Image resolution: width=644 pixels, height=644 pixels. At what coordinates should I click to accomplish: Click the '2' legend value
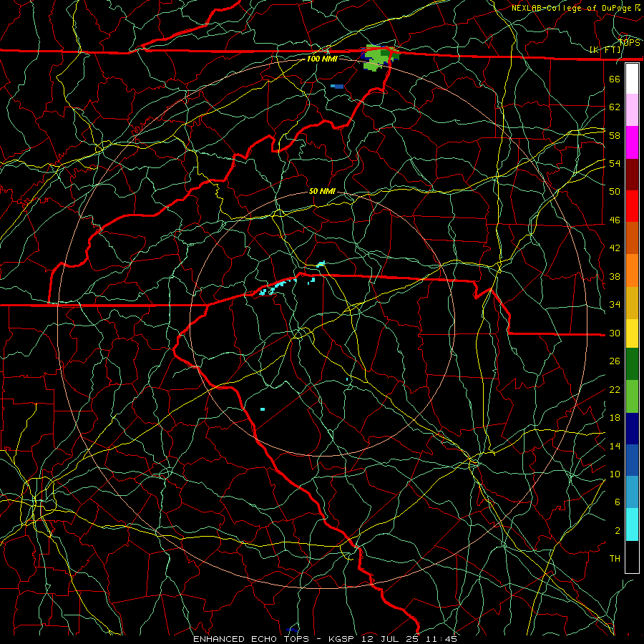[x=618, y=531]
